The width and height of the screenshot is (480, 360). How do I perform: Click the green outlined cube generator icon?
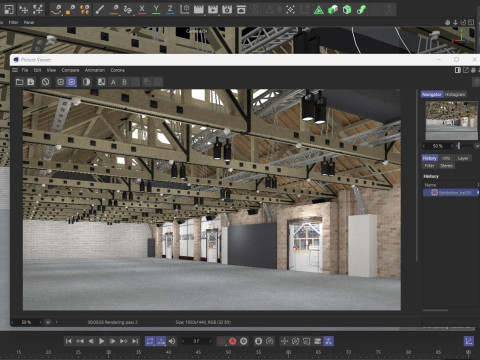coord(347,10)
